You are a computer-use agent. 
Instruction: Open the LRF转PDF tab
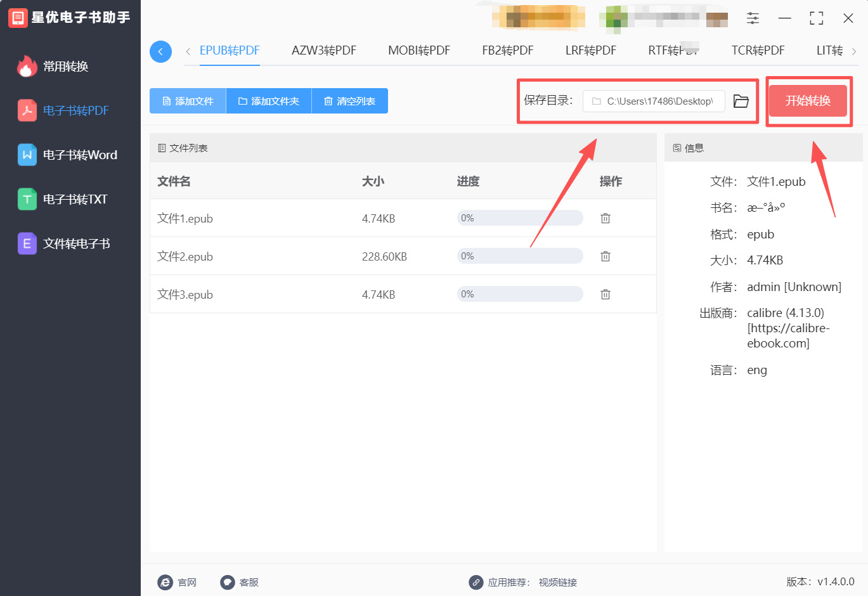(591, 51)
